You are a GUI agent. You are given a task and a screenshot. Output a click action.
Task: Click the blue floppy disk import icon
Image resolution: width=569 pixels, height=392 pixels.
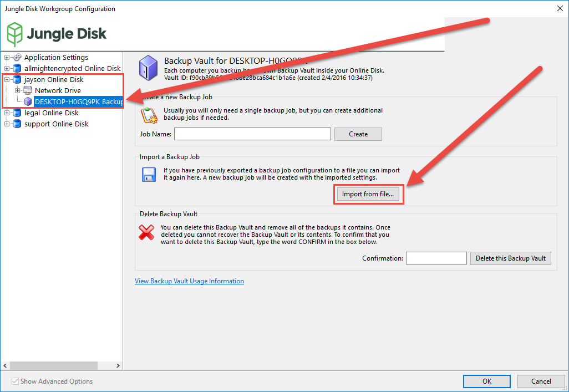[x=149, y=175]
